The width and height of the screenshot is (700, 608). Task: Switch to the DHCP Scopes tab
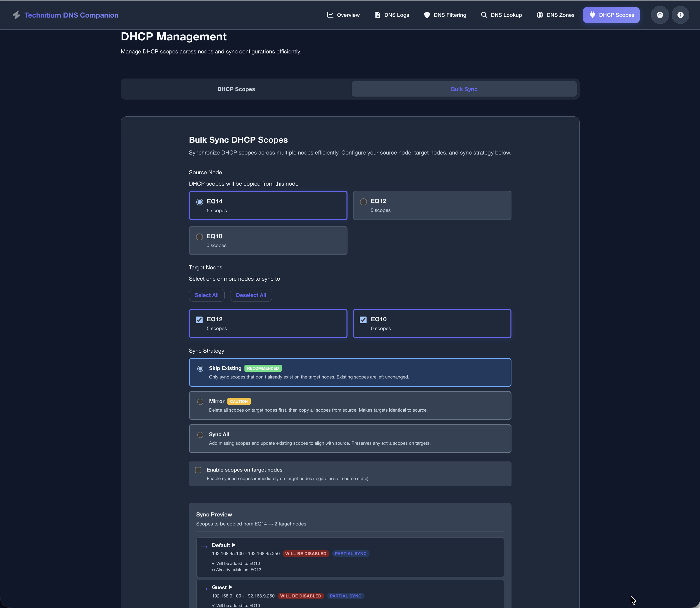tap(236, 89)
